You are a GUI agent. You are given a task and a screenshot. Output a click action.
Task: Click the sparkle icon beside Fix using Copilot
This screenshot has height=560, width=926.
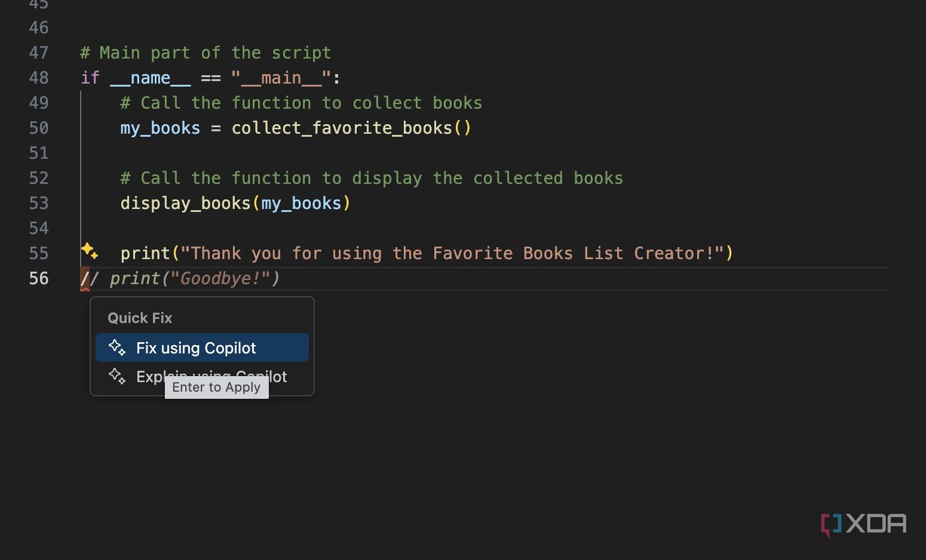point(117,347)
